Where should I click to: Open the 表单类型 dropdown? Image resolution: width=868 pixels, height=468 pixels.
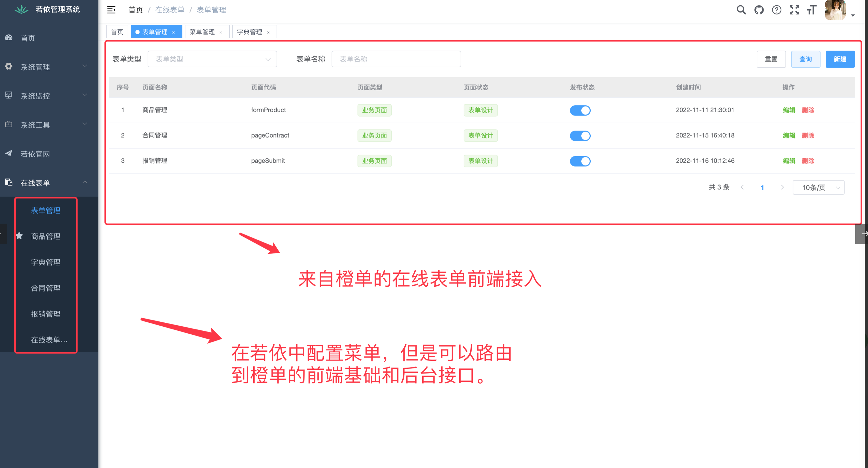point(212,59)
